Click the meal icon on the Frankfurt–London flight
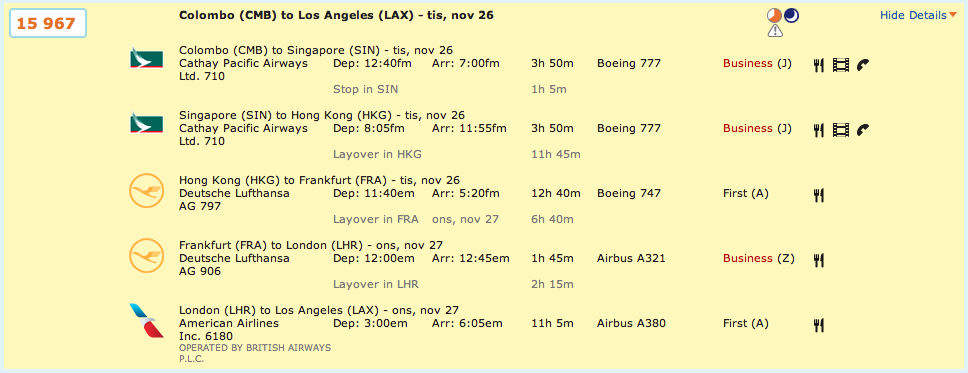968x373 pixels. tap(819, 260)
